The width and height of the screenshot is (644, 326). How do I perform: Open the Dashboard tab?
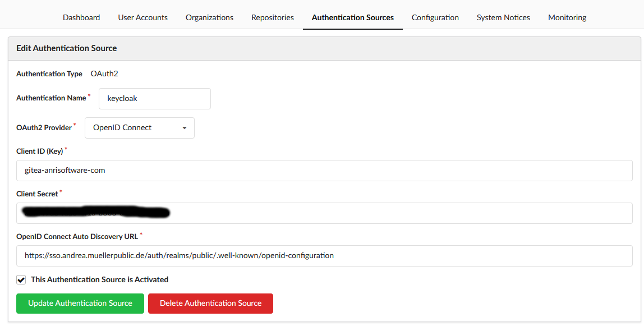pos(81,17)
